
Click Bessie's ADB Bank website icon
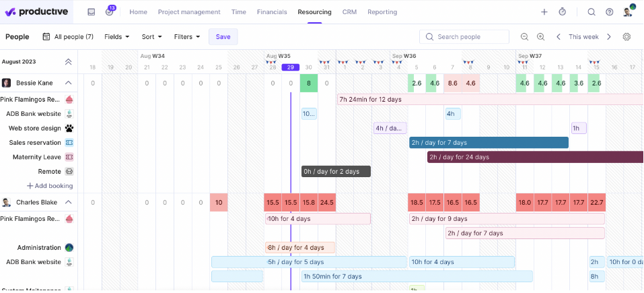pos(69,114)
